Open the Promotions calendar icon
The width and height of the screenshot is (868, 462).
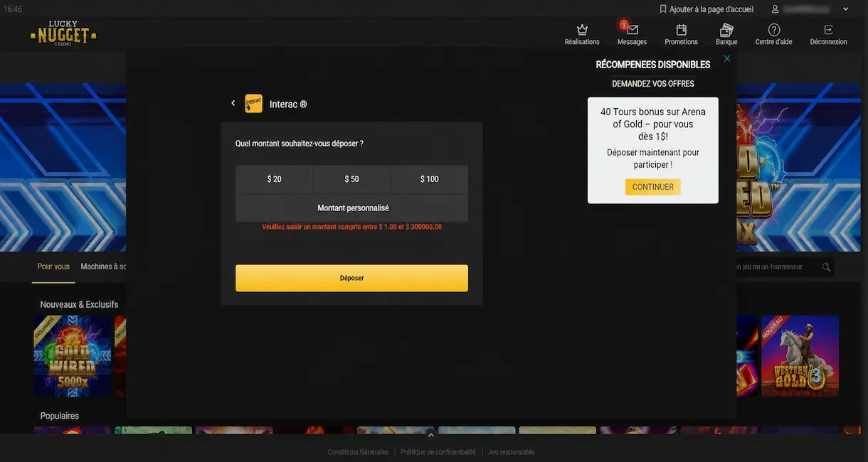(681, 30)
